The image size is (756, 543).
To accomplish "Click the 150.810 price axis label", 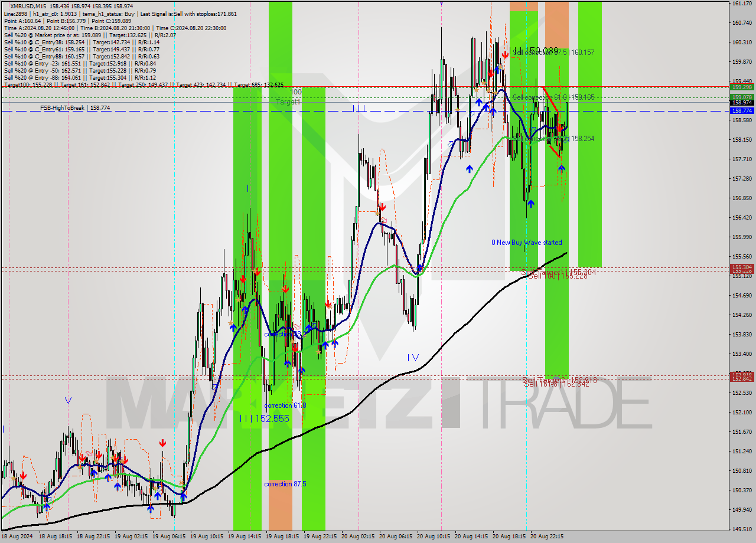I will coord(742,471).
